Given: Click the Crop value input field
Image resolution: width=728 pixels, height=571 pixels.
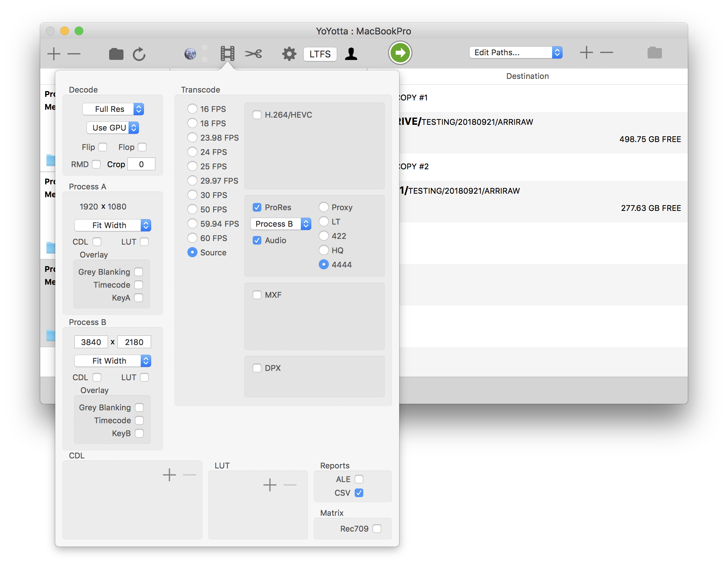Looking at the screenshot, I should (x=141, y=164).
